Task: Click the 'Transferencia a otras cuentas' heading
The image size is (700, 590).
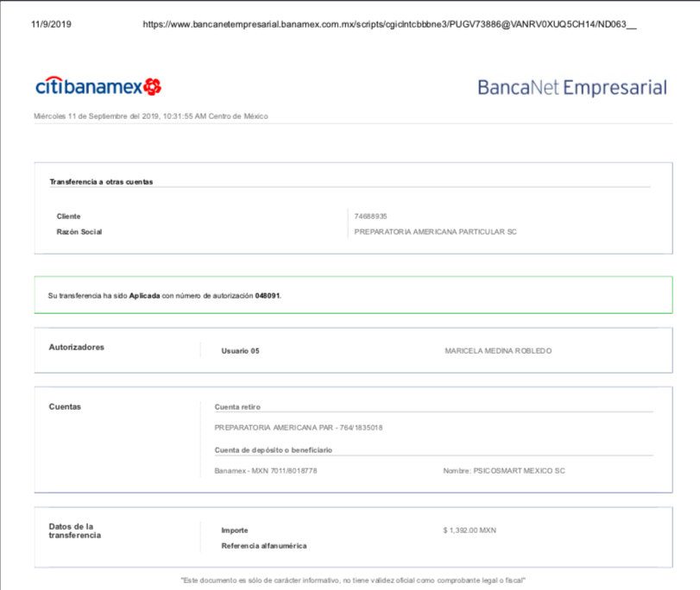Action: pyautogui.click(x=101, y=182)
